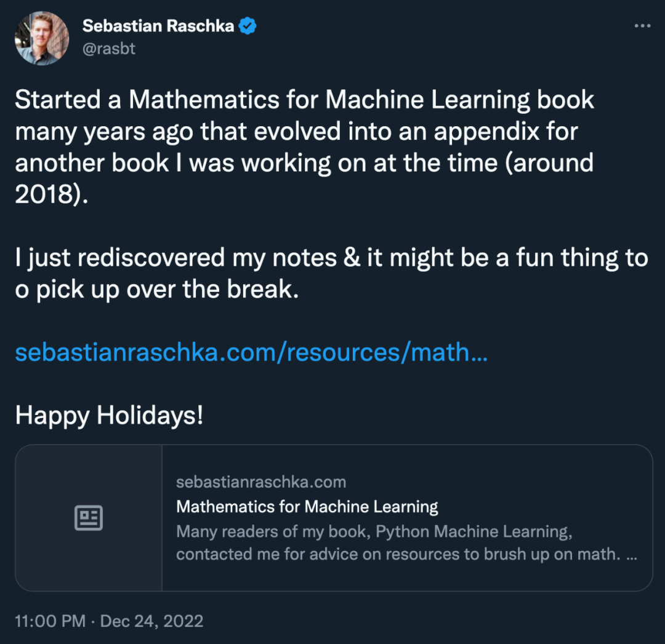665x644 pixels.
Task: Click the 'pick up over the break' line
Action: [x=157, y=289]
